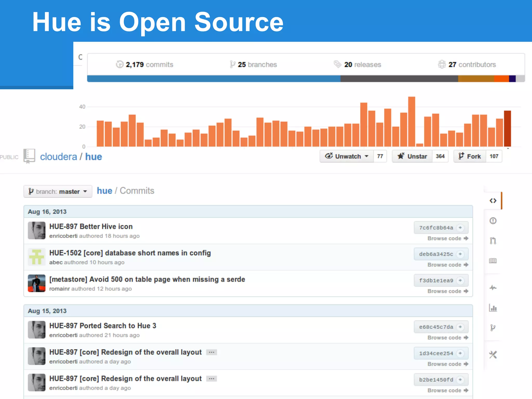This screenshot has width=532, height=399.
Task: Open the 2,179 commits tab
Action: [x=145, y=64]
